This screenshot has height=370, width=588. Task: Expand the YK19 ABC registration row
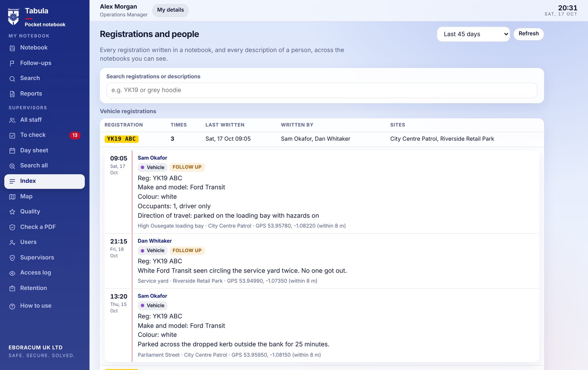[322, 139]
